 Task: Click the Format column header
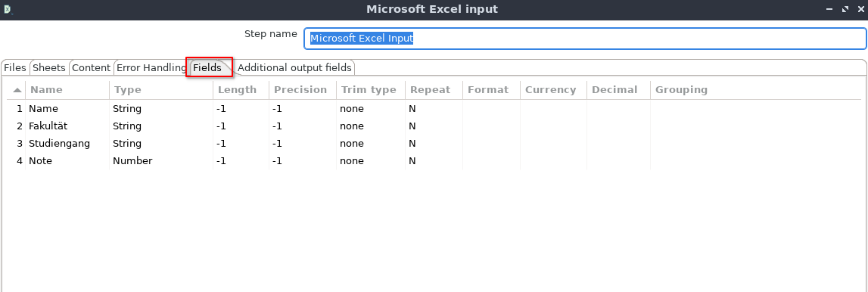click(492, 89)
